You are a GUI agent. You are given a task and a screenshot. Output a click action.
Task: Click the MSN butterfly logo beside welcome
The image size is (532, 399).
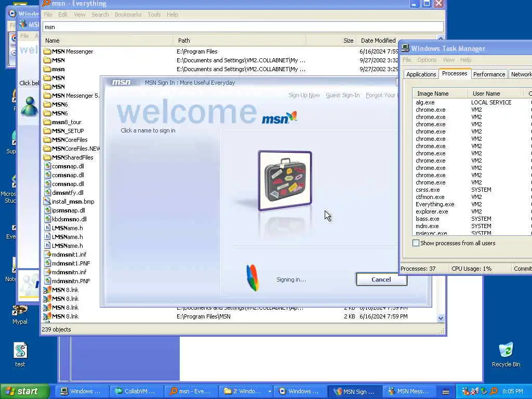280,118
